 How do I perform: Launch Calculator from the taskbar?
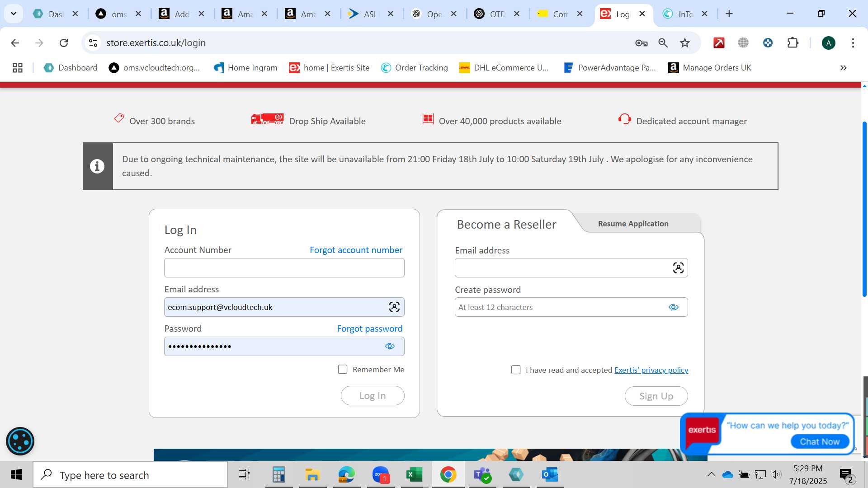[x=278, y=475]
